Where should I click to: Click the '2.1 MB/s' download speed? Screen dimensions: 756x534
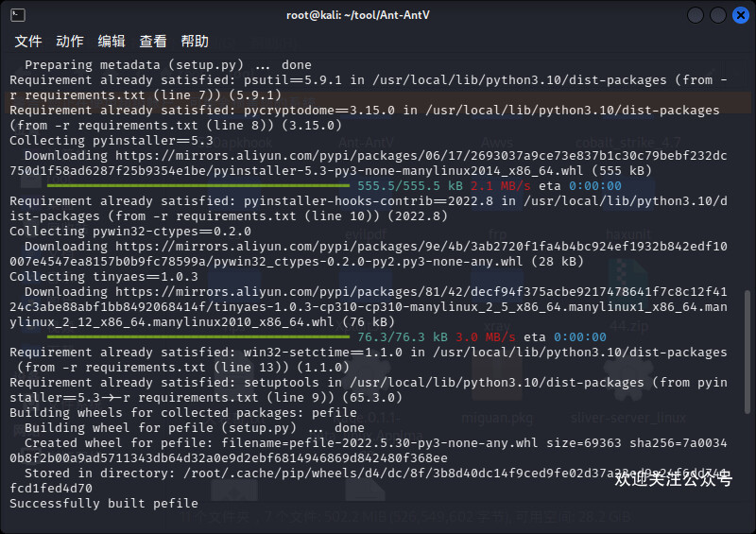501,185
